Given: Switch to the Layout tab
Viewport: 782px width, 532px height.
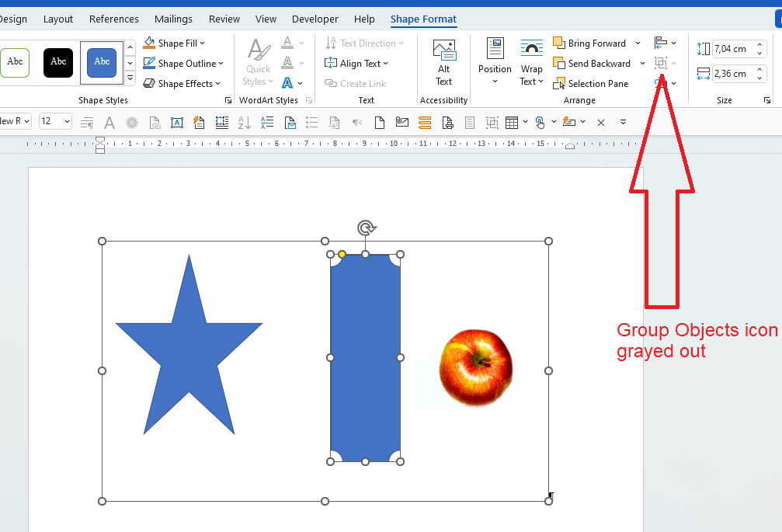Looking at the screenshot, I should (x=57, y=19).
